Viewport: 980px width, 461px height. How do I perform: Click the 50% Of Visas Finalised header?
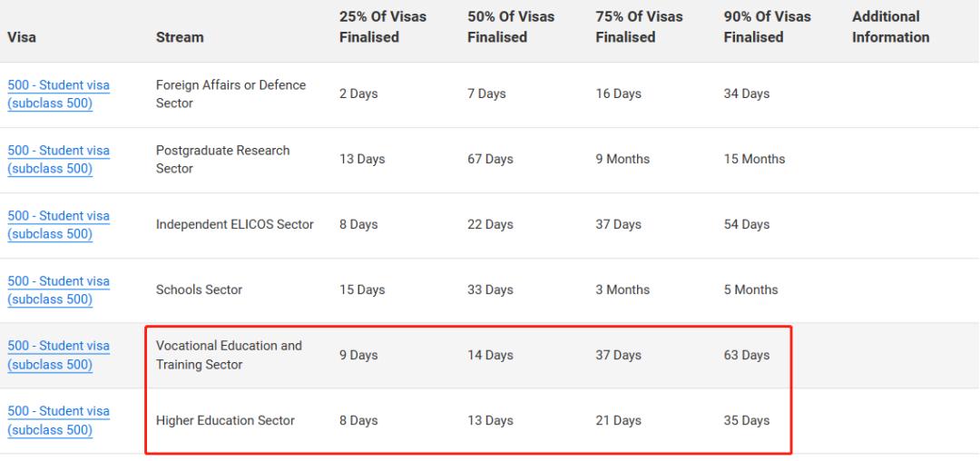coord(511,27)
